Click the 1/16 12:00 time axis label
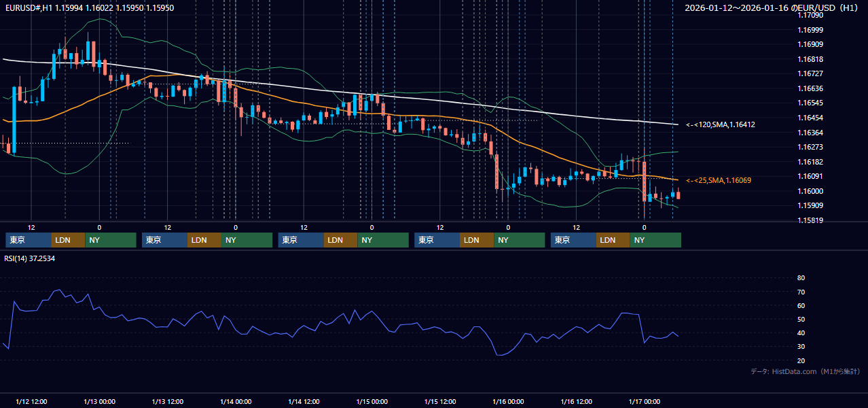Viewport: 868px width, 408px height. click(577, 402)
